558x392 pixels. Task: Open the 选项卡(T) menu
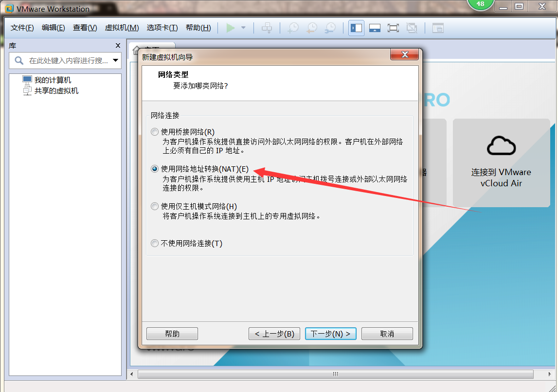(162, 28)
